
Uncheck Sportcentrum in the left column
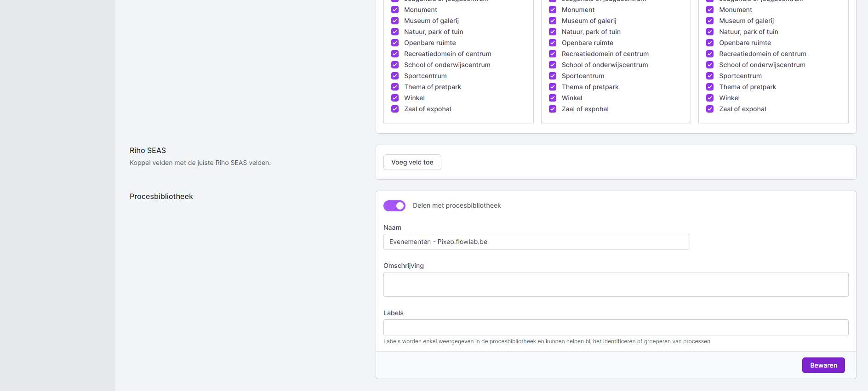click(x=395, y=76)
